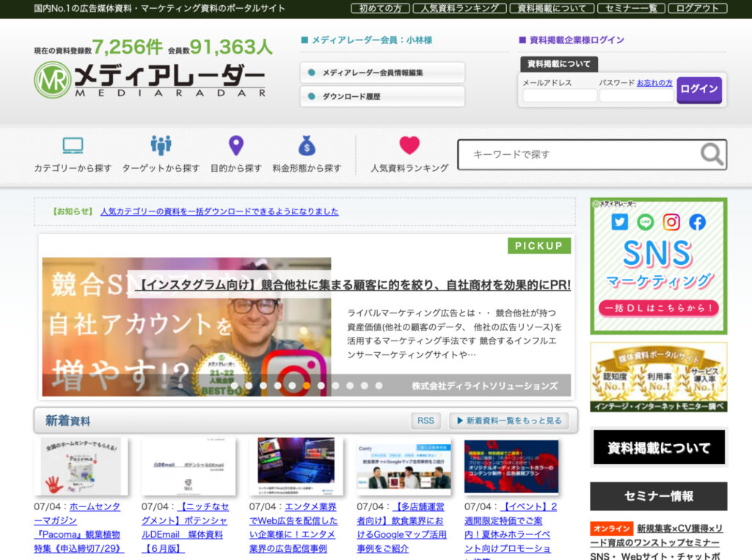Open Twitter from the SNS banner
This screenshot has height=560, width=752.
pyautogui.click(x=619, y=222)
